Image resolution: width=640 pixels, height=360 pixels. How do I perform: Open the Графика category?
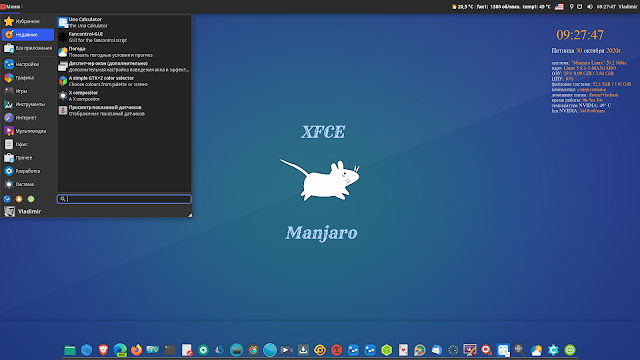pos(28,78)
